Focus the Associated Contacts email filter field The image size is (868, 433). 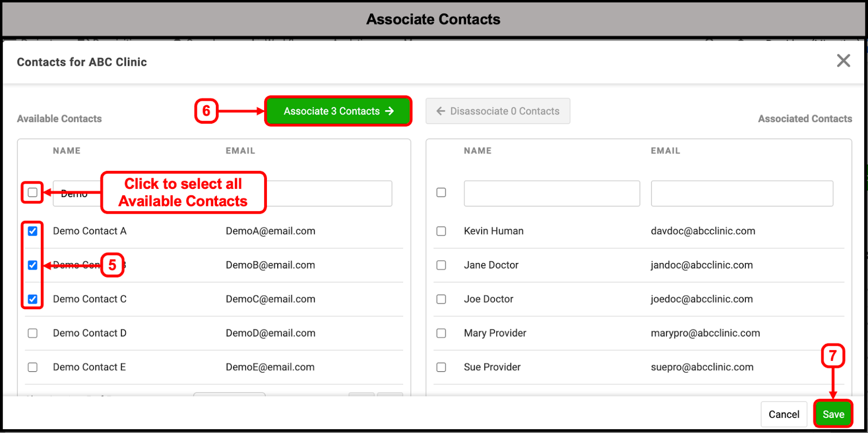pos(742,194)
